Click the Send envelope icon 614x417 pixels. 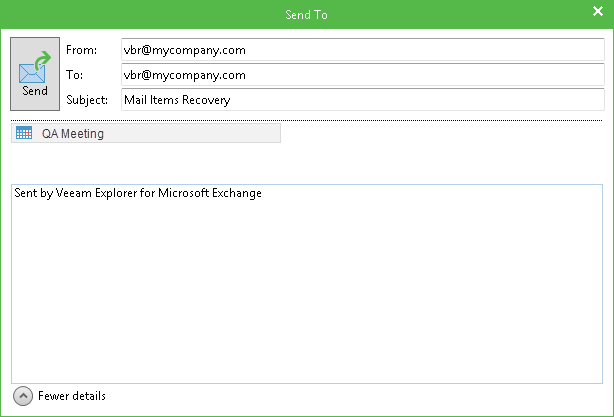click(33, 70)
